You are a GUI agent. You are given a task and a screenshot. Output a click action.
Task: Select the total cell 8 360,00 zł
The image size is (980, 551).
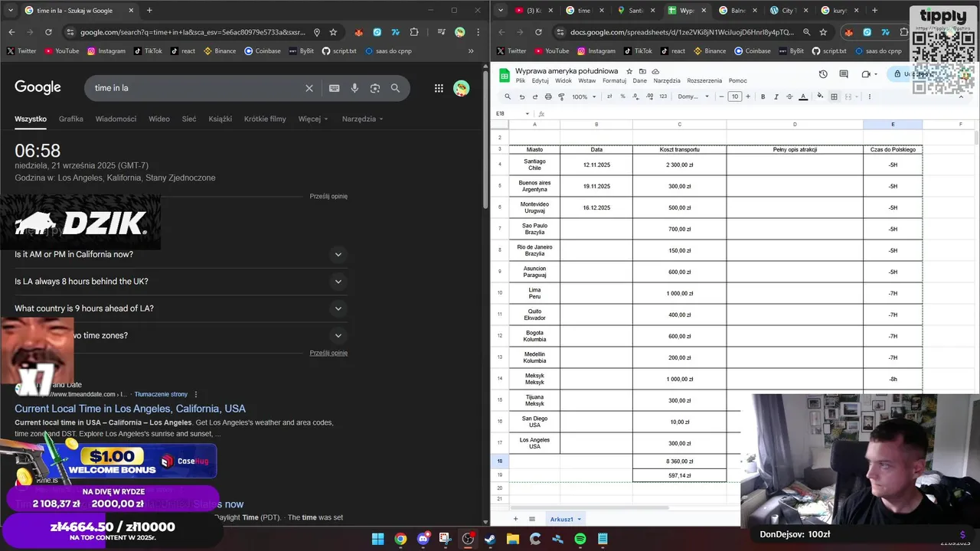click(679, 461)
